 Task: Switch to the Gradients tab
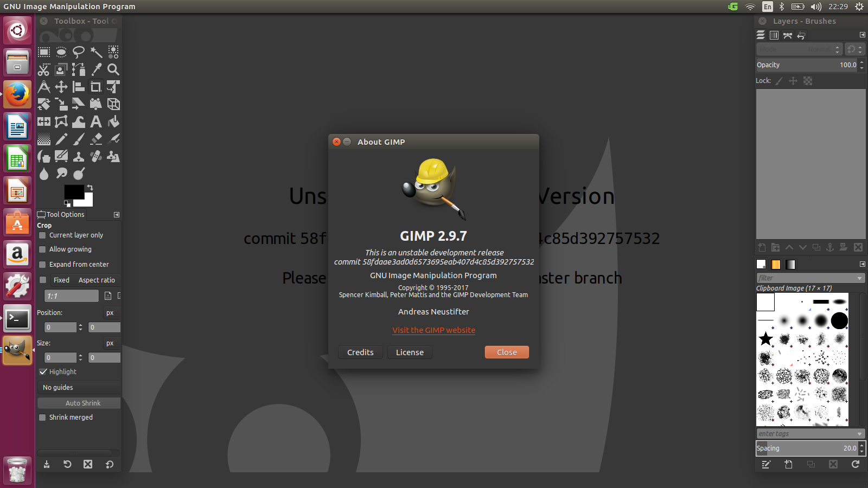790,265
